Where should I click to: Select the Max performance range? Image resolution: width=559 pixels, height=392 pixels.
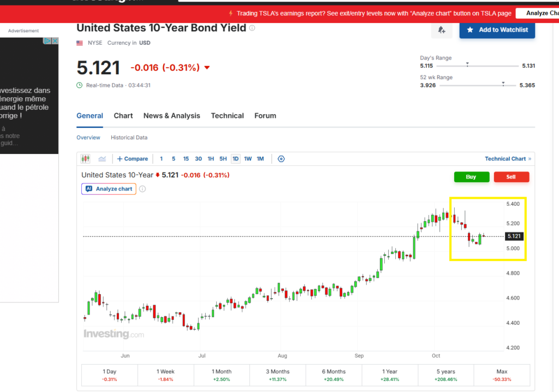tap(502, 375)
